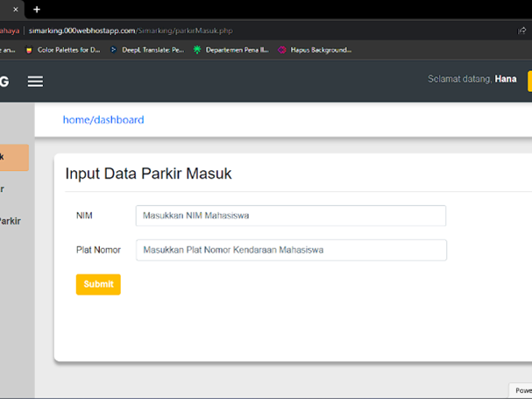Click the Powered by badge at bottom right

click(x=522, y=390)
